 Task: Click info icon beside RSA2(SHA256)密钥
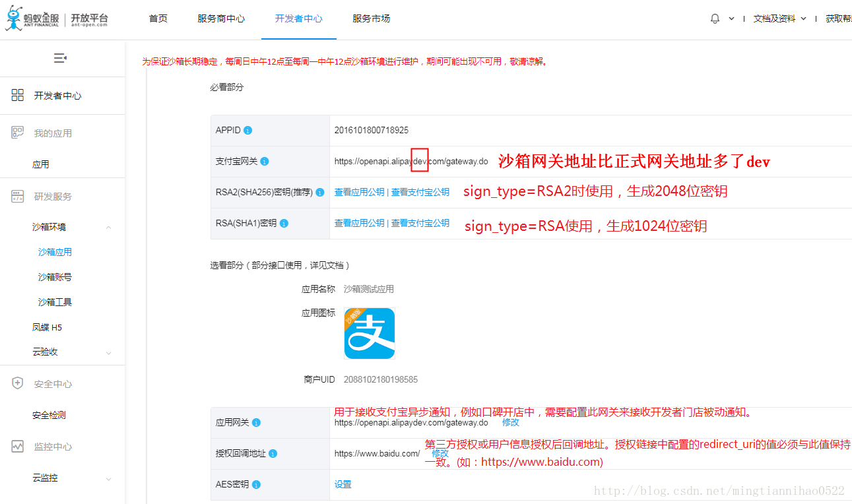coord(320,193)
